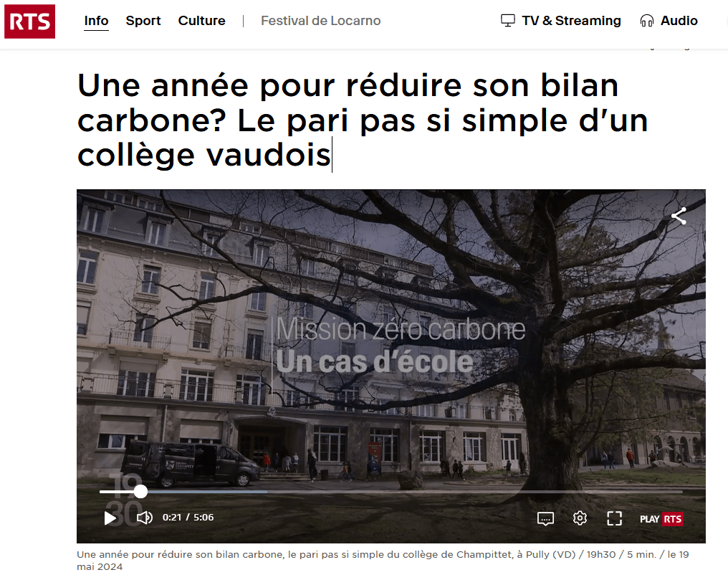This screenshot has height=580, width=728.
Task: Open the Festival de Locarno link
Action: [x=320, y=21]
